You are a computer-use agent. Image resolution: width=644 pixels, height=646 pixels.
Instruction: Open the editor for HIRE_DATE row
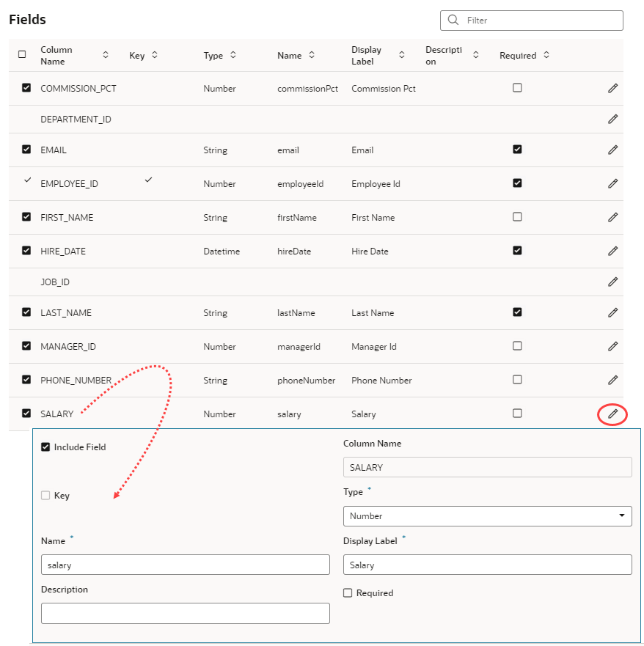pyautogui.click(x=612, y=251)
